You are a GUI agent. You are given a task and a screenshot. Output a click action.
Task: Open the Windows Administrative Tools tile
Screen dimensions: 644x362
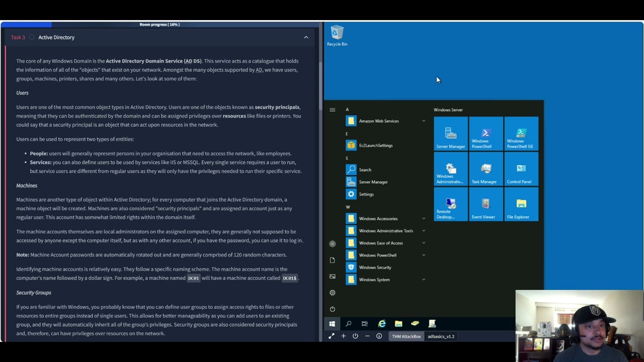tap(451, 169)
